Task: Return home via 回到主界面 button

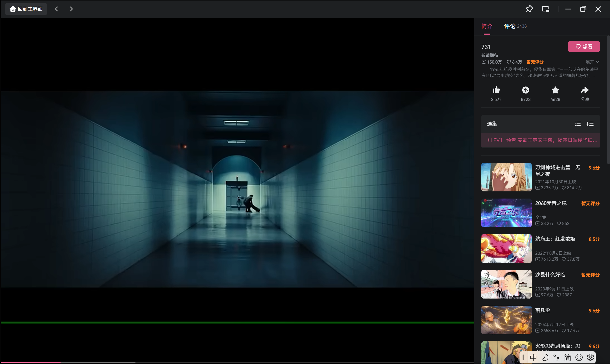Action: pos(26,9)
